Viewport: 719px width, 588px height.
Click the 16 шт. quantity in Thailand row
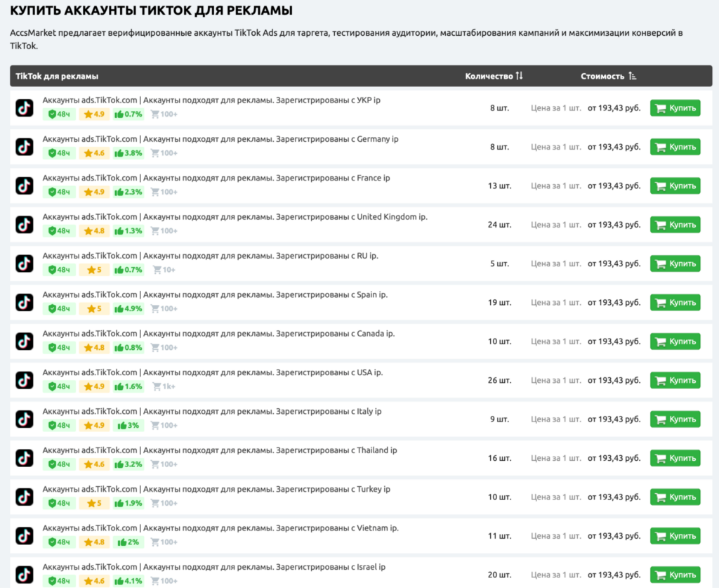(499, 458)
